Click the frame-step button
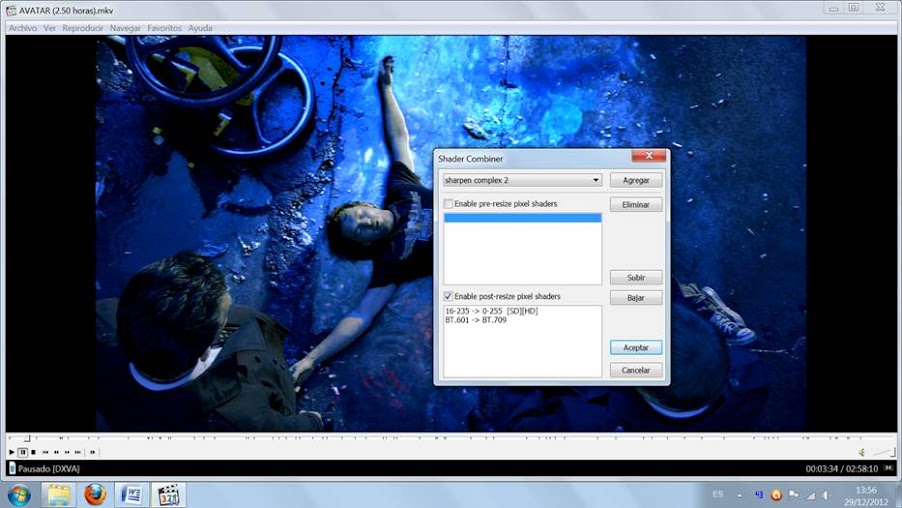This screenshot has height=508, width=902. coord(93,452)
